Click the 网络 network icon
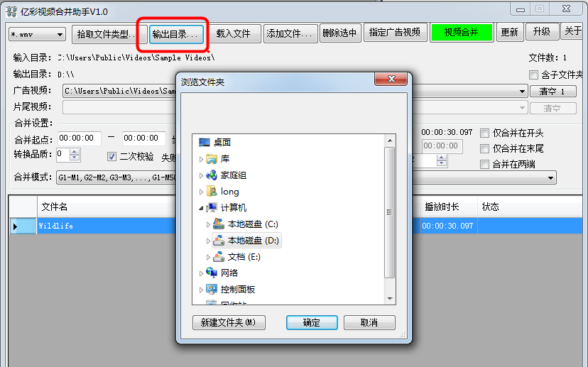This screenshot has height=367, width=588. coord(212,273)
